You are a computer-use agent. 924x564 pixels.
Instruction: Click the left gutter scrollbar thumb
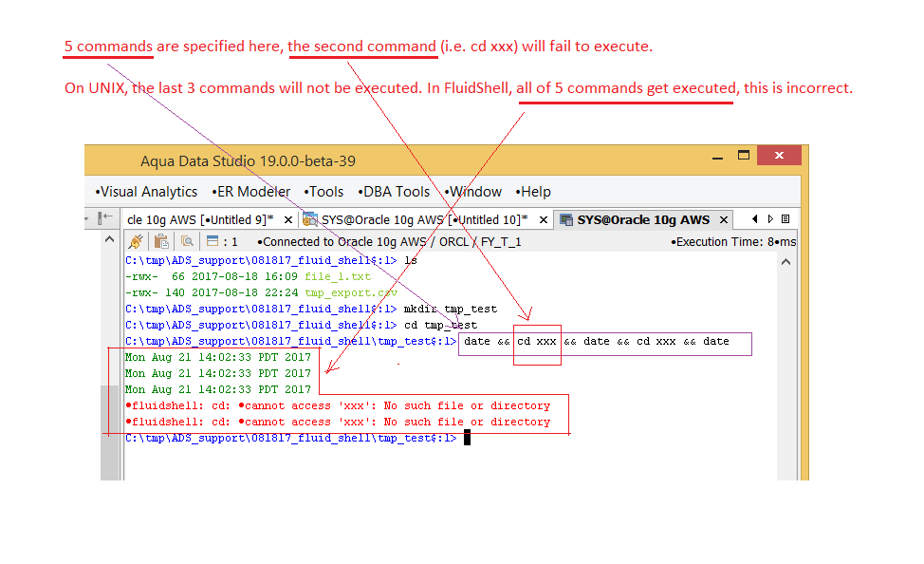click(109, 432)
